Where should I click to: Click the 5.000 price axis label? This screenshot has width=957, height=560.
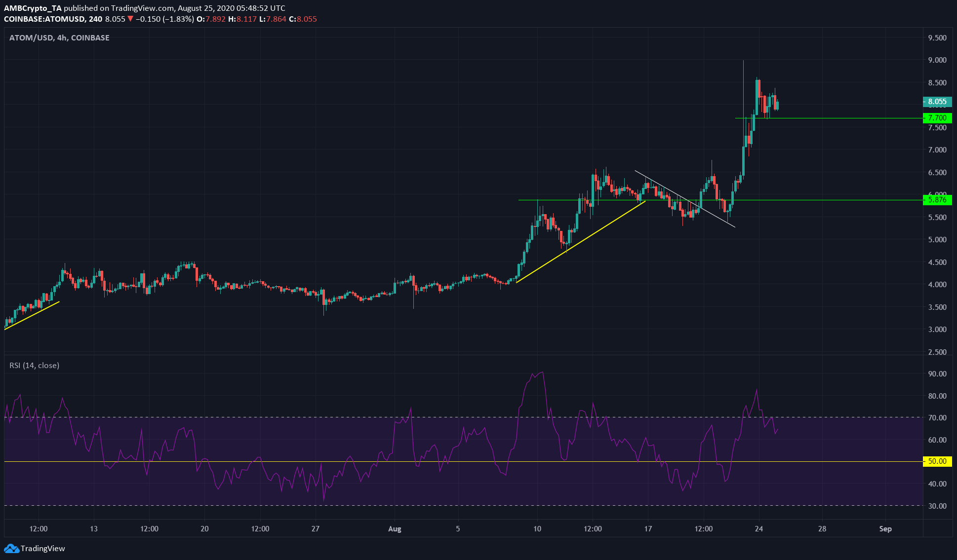coord(937,239)
